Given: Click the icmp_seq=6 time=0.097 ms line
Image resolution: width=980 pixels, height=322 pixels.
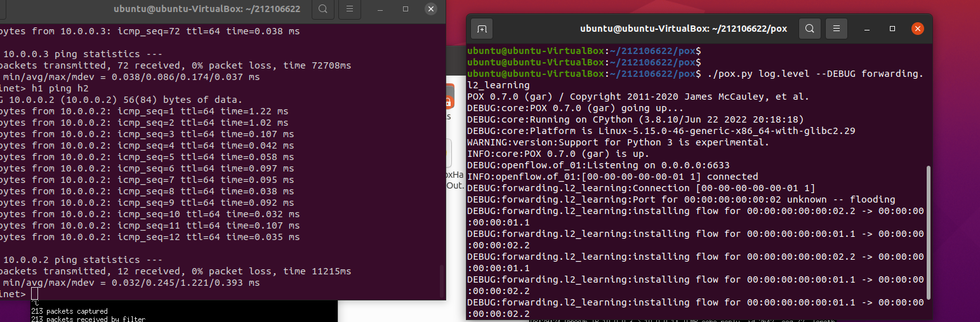Looking at the screenshot, I should 147,168.
